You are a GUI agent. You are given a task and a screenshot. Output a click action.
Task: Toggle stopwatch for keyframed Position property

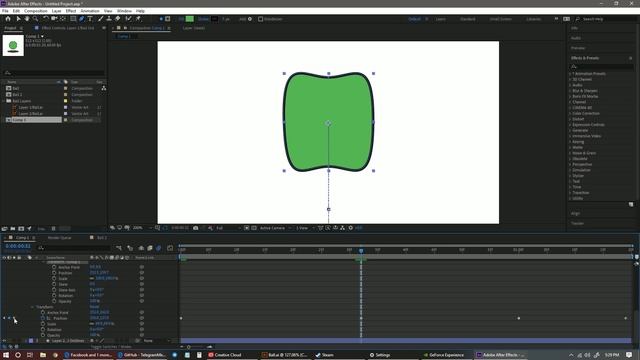point(43,318)
